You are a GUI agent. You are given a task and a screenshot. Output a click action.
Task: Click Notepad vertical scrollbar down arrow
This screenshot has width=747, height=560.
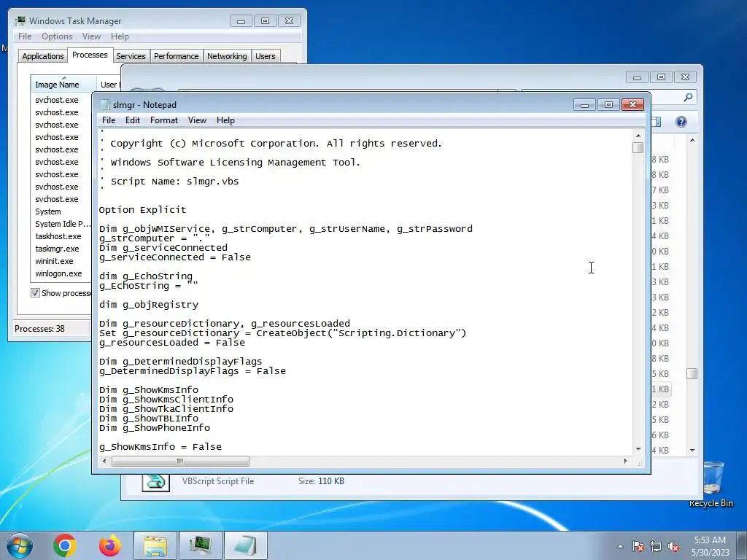[638, 449]
